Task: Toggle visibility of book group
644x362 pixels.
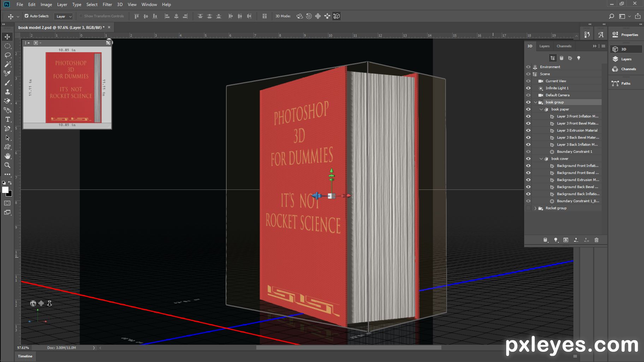Action: point(528,102)
